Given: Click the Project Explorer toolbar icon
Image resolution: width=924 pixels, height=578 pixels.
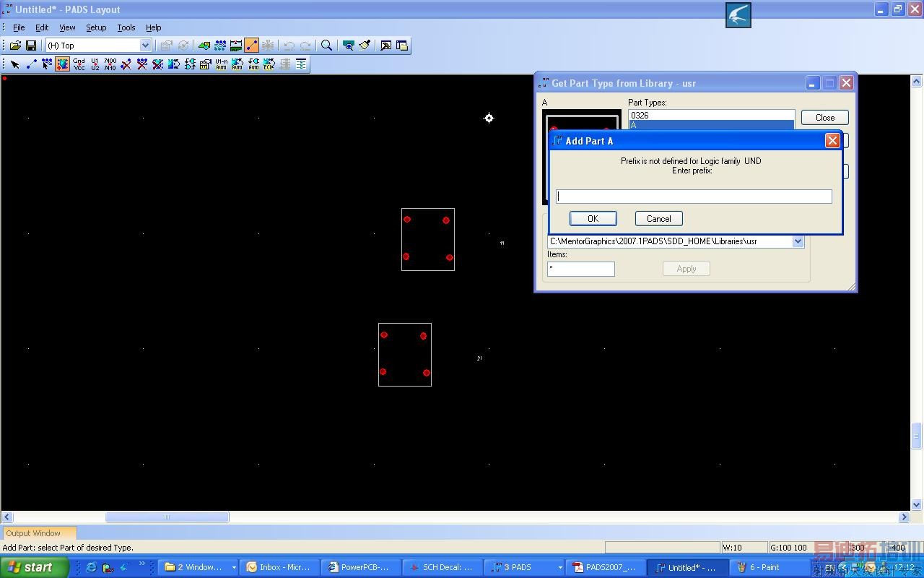Looking at the screenshot, I should [x=402, y=46].
